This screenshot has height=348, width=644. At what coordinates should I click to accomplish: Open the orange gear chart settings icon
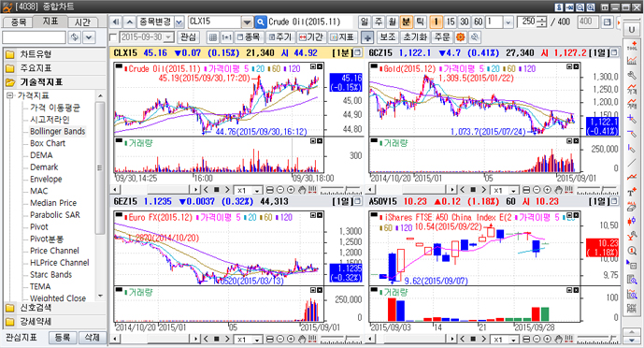coord(461,37)
